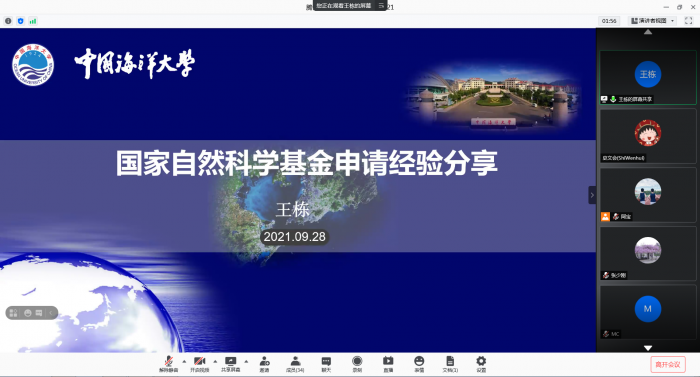Click the red leave meeting button
The width and height of the screenshot is (700, 377).
pyautogui.click(x=668, y=364)
